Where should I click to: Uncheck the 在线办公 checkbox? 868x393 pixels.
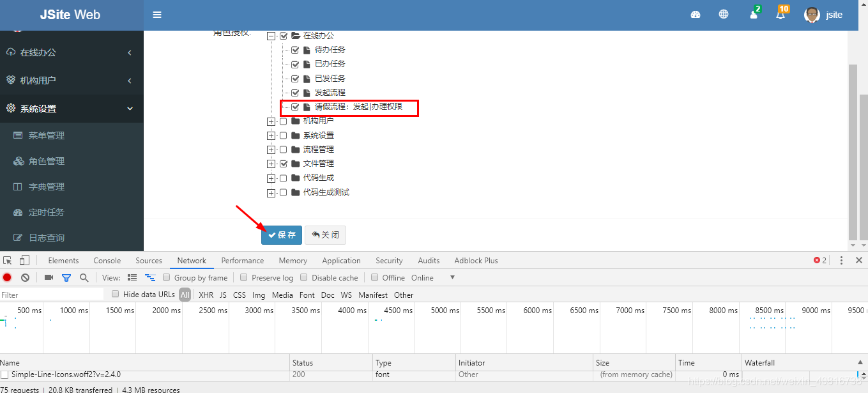[284, 36]
